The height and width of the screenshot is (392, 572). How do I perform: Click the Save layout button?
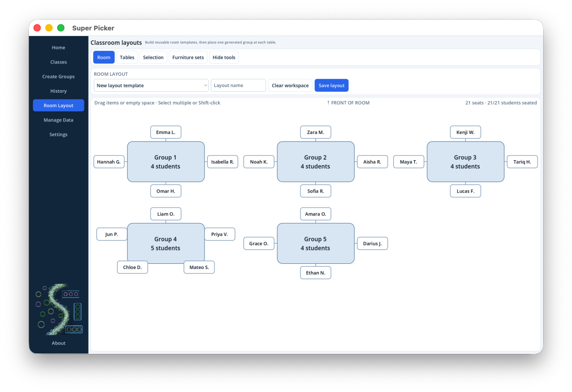[x=331, y=86]
